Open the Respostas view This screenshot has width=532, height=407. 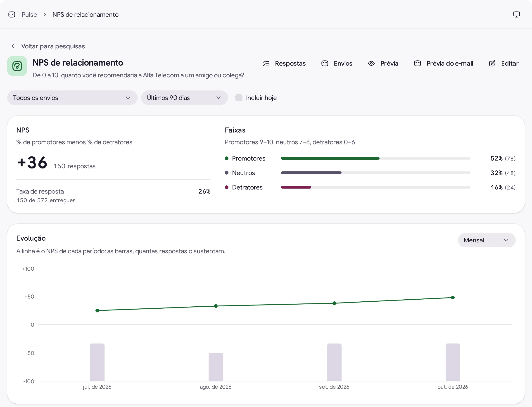(x=284, y=64)
